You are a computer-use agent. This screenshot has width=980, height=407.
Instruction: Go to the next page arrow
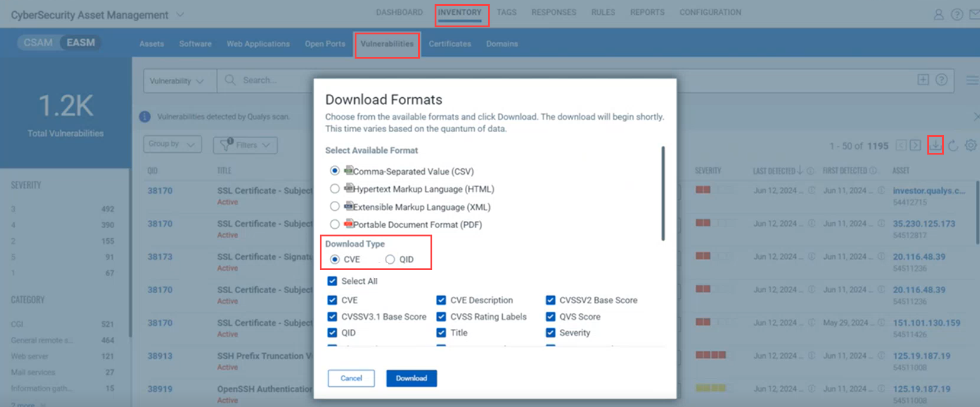pyautogui.click(x=915, y=145)
